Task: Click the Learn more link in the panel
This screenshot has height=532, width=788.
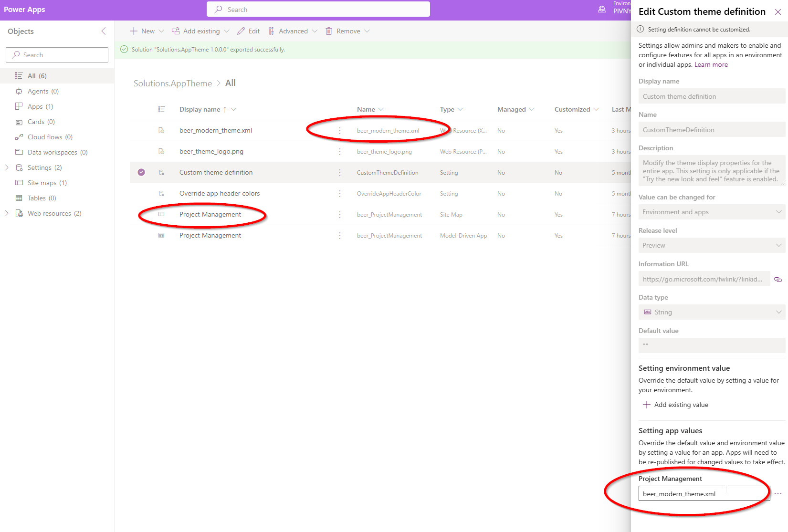Action: (x=711, y=64)
